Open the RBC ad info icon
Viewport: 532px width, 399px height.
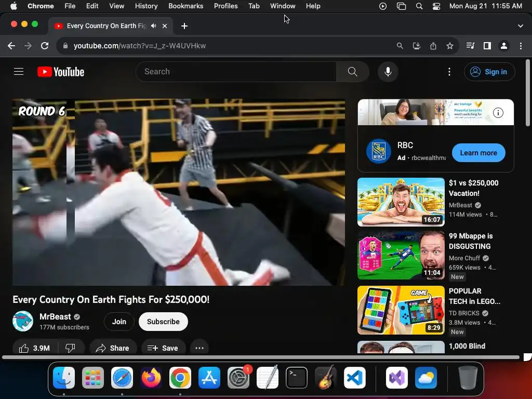(498, 113)
